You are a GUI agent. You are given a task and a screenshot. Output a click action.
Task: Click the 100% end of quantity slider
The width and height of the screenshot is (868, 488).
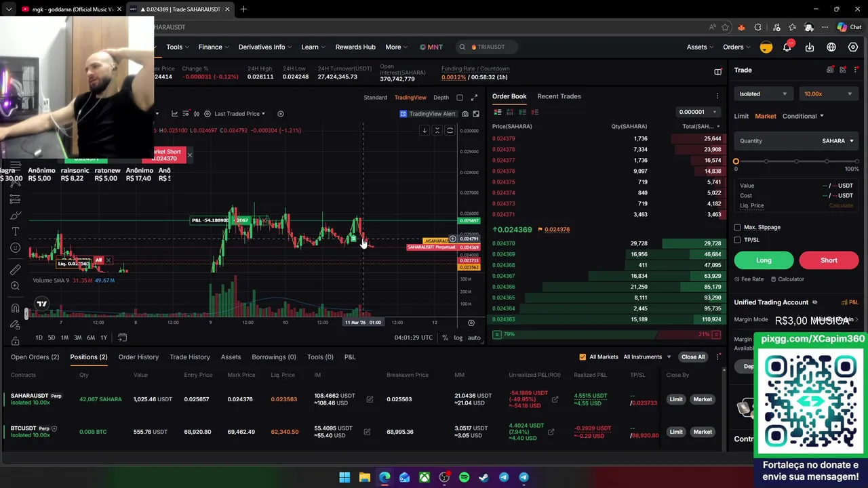click(x=856, y=161)
